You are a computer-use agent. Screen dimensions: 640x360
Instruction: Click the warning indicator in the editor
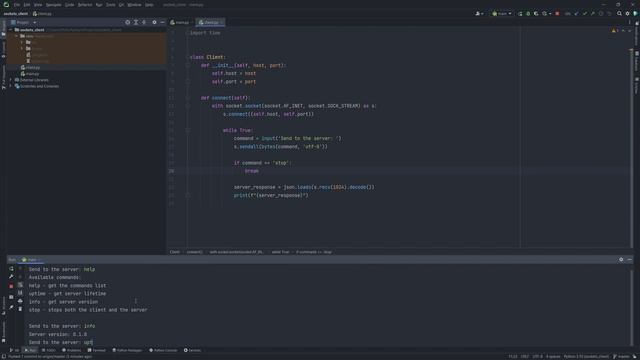coord(615,31)
